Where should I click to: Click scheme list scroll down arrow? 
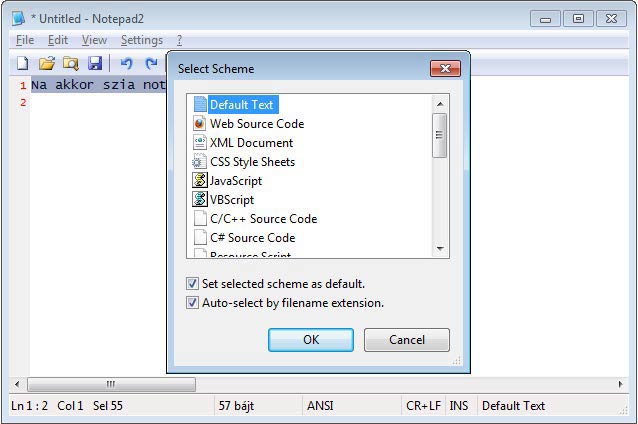point(440,248)
